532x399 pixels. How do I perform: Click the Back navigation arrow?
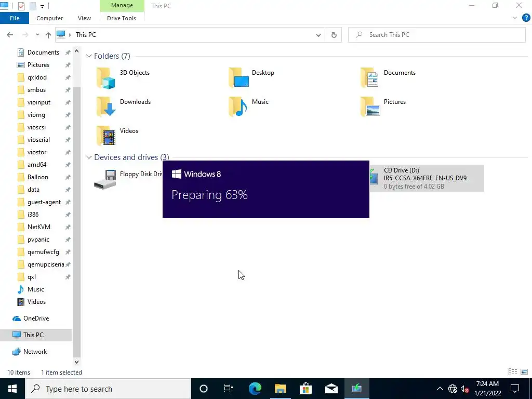(10, 35)
